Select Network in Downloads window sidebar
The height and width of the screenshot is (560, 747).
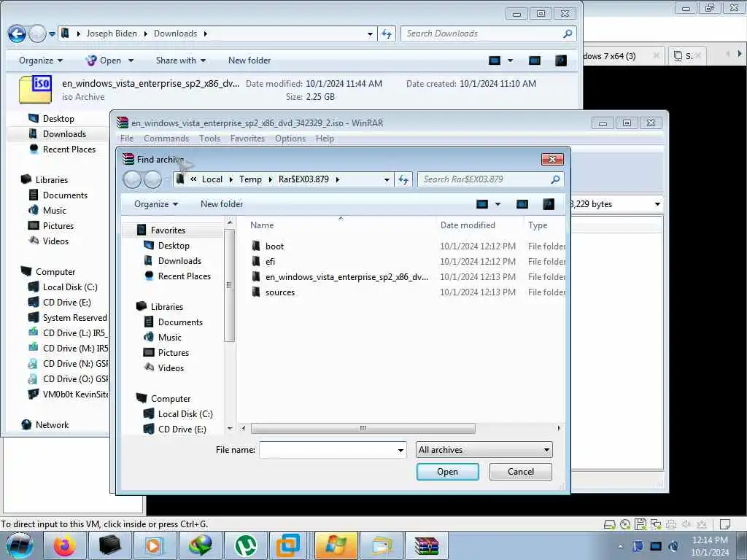(52, 425)
